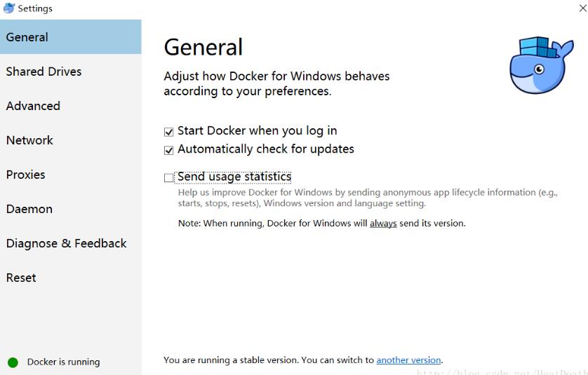This screenshot has height=375, width=588.
Task: Click the large Docker whale logo
Action: click(x=541, y=64)
